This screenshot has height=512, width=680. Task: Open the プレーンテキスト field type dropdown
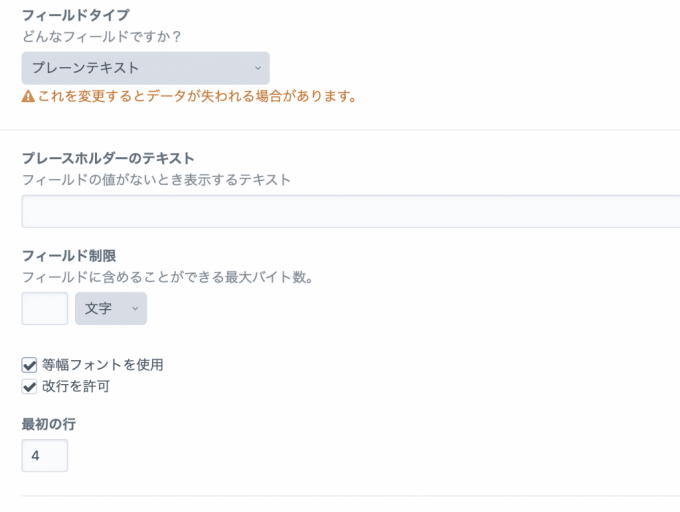[x=144, y=68]
